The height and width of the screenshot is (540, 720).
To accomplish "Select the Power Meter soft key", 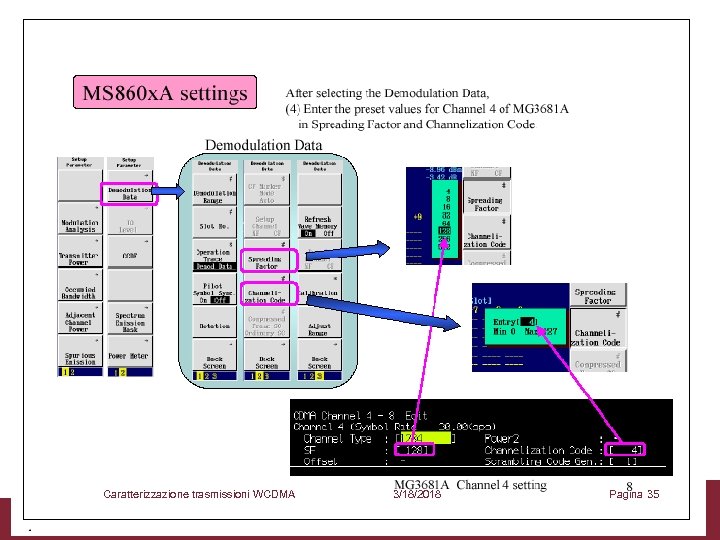I will point(130,352).
